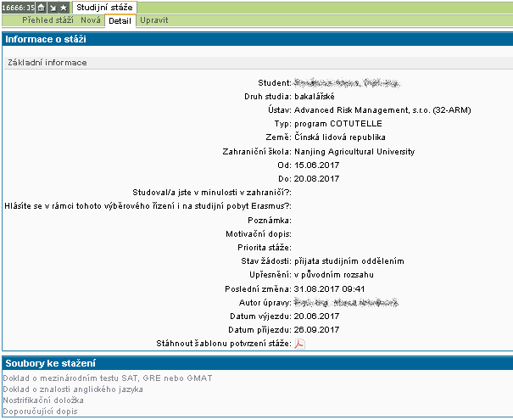The height and width of the screenshot is (420, 513).
Task: Click the diagonal arrow icon beside home
Action: [x=52, y=7]
